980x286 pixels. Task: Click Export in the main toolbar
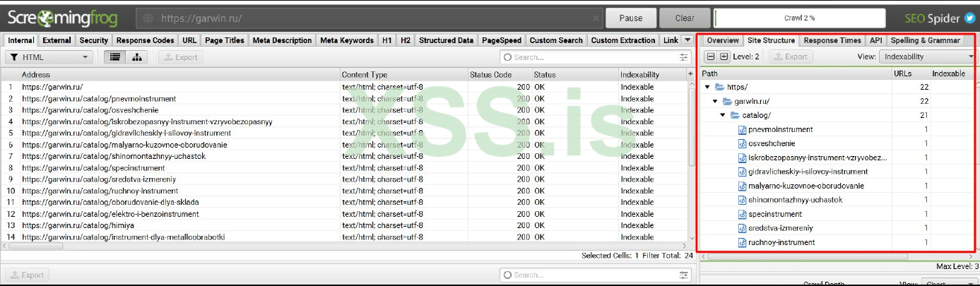pos(181,57)
